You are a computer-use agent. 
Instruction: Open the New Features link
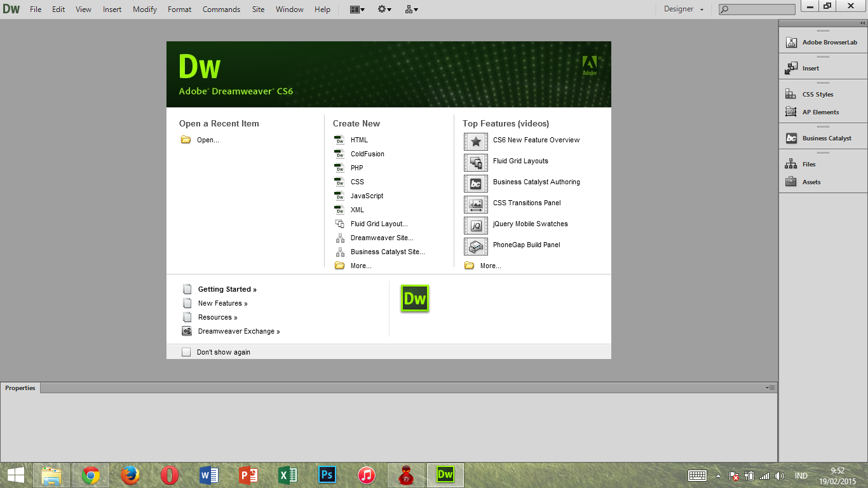coord(223,303)
